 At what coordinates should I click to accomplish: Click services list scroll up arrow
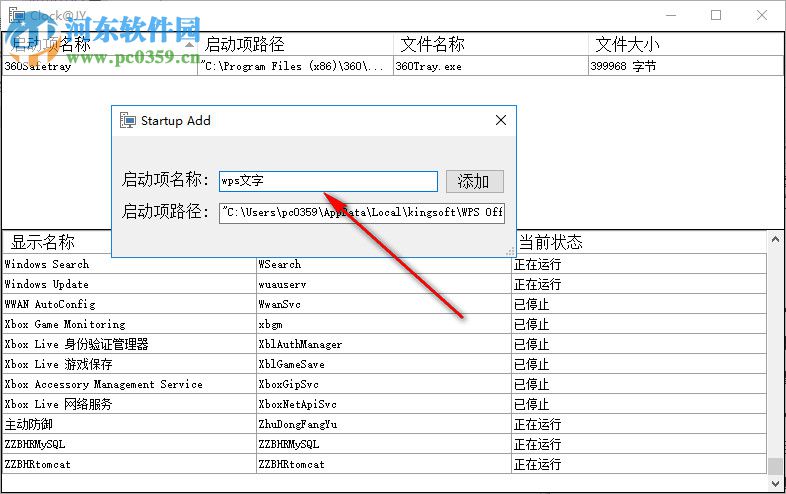point(775,240)
